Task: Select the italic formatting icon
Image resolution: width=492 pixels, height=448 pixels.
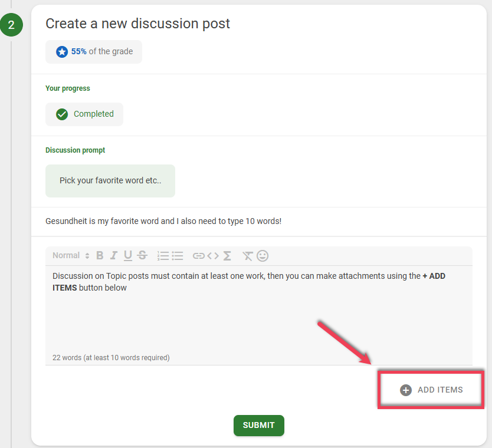Action: click(113, 255)
